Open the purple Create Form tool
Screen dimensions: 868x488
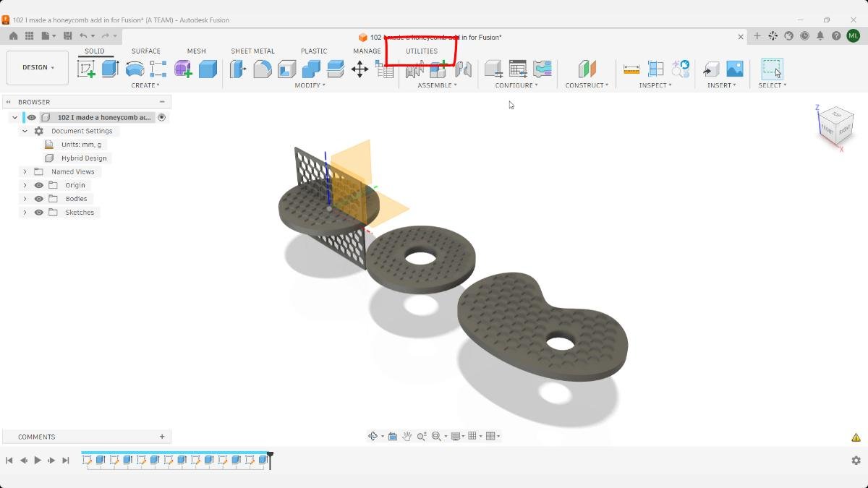click(183, 69)
